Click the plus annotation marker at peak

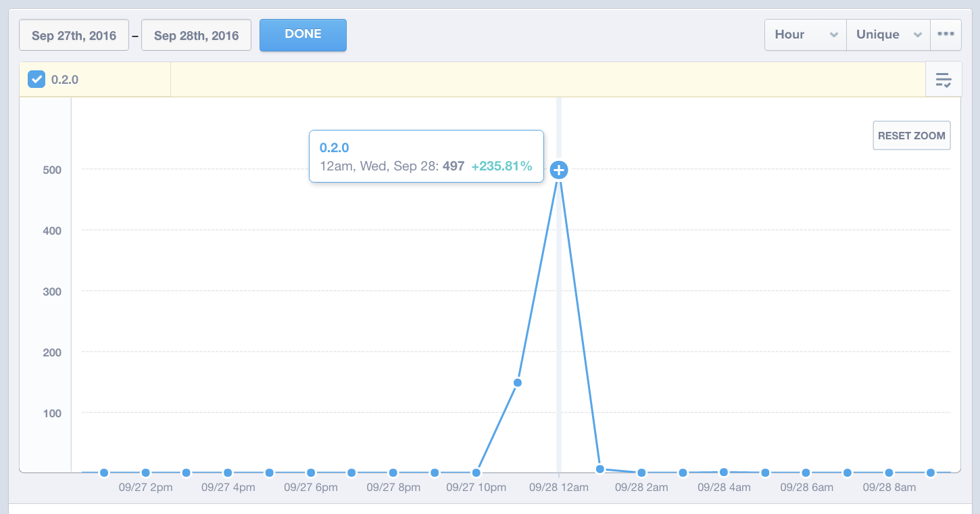(x=558, y=170)
